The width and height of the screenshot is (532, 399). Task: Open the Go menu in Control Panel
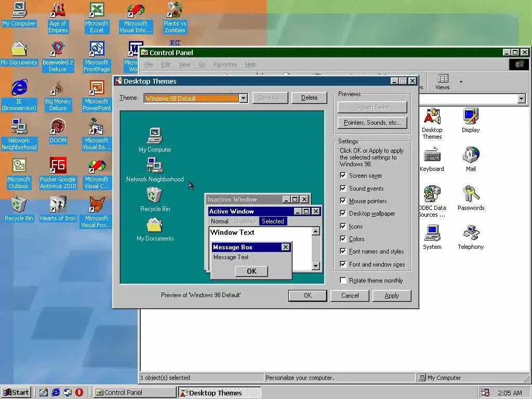pos(202,64)
